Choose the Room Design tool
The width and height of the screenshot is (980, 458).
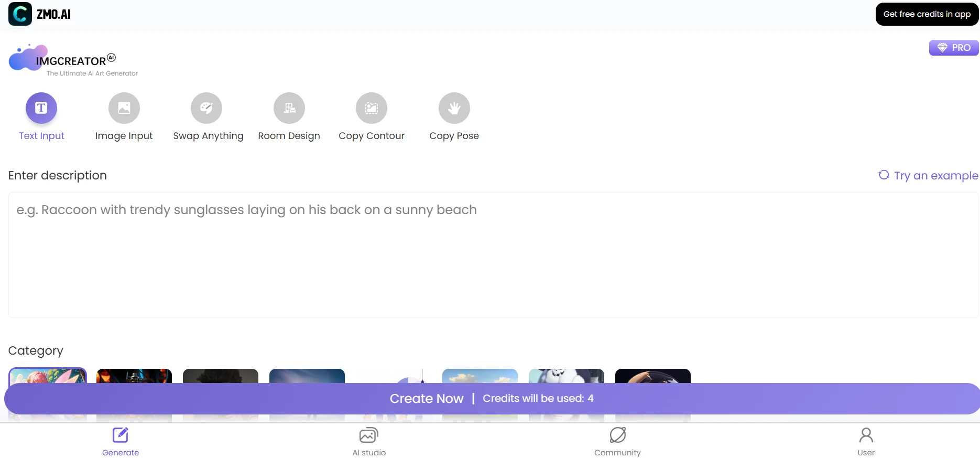289,108
